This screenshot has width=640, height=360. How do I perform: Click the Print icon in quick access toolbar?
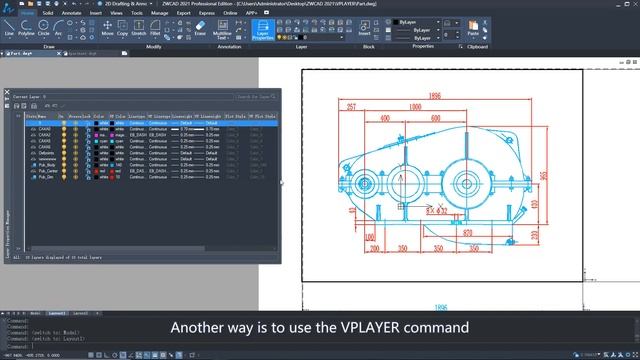click(x=56, y=4)
